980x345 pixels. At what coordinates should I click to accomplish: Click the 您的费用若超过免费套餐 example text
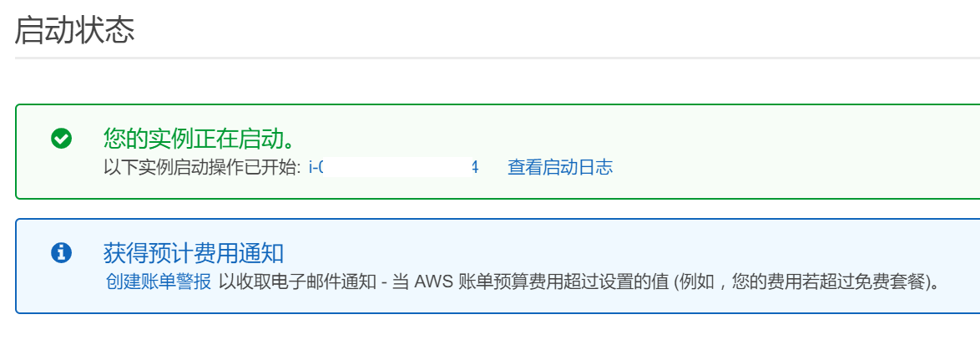click(x=827, y=282)
